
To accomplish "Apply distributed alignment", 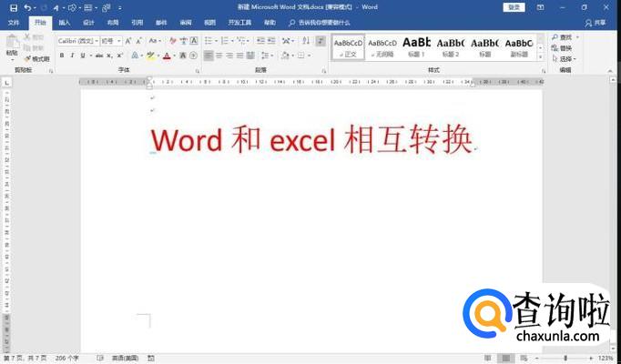I will 250,56.
